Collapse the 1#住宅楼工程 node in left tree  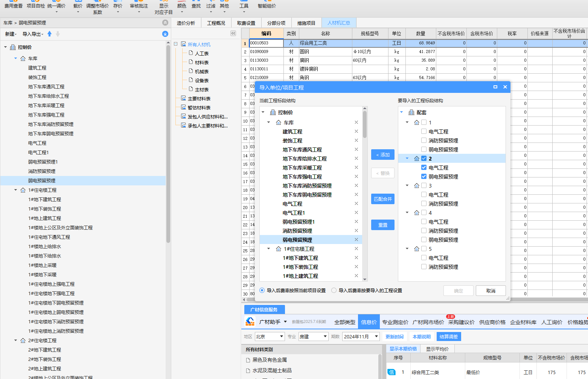[x=15, y=190]
